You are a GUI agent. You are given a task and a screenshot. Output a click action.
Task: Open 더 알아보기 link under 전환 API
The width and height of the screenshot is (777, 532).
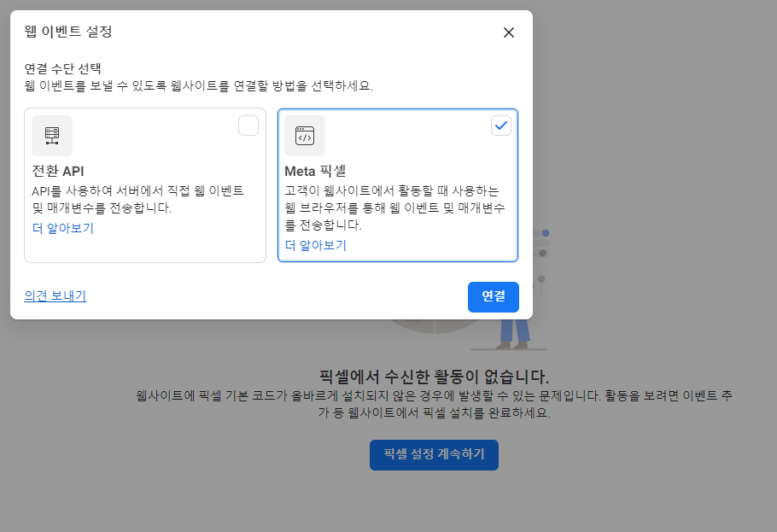coord(63,228)
